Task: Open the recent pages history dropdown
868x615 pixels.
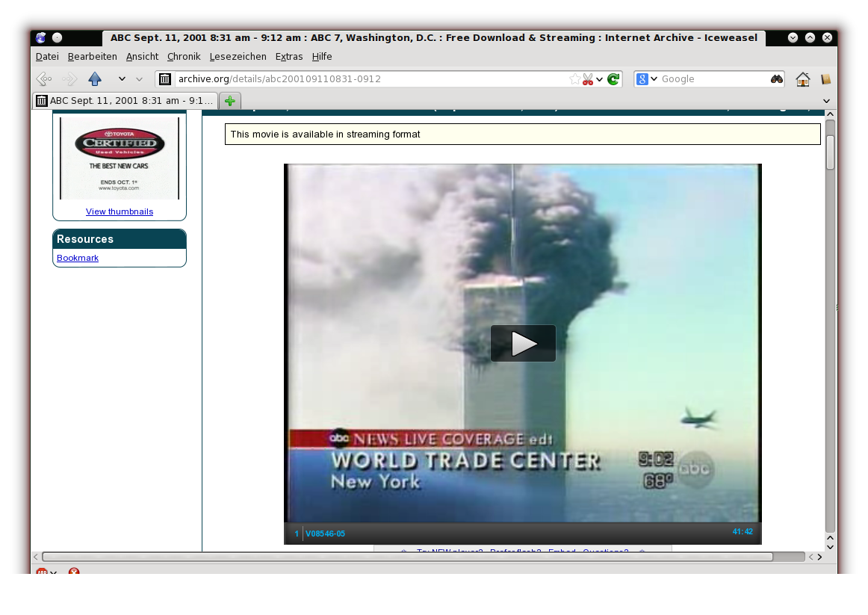Action: point(140,79)
